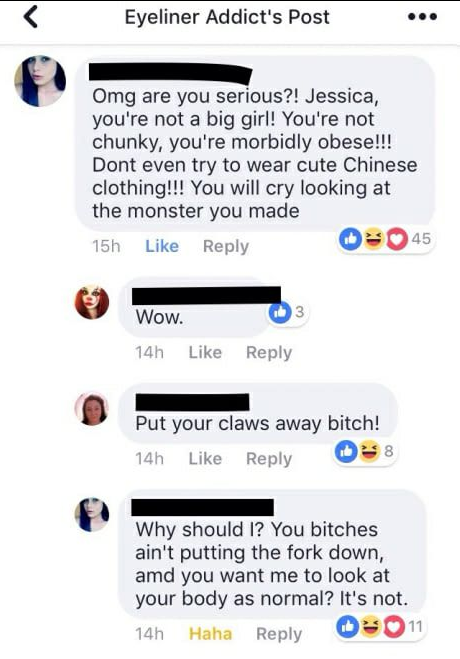The image size is (460, 659).
Task: Tap the avatar beside the "Why should I?" comment
Action: click(x=92, y=514)
